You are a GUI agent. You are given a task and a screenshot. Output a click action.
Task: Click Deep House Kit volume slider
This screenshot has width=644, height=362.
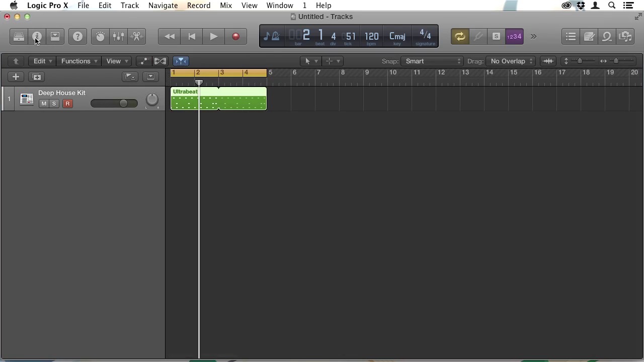click(x=114, y=104)
